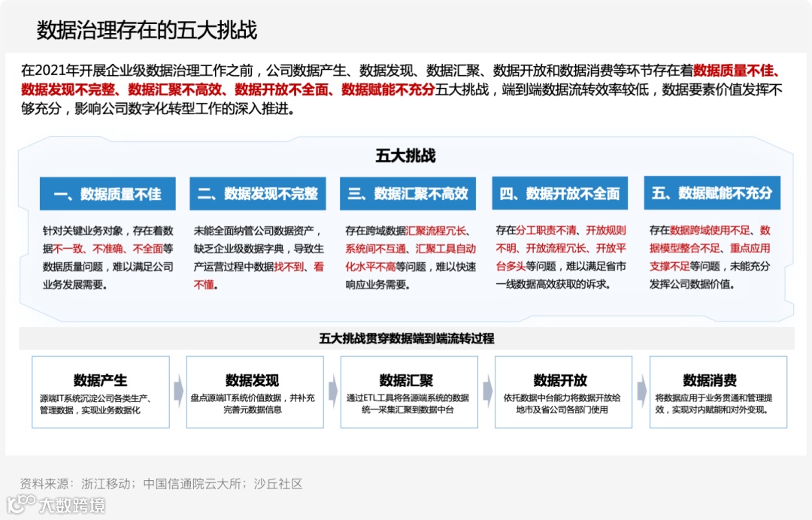Click the paragraph starting 存在跨域数据汇聚流程冗长
Viewport: 812px width, 520px height.
411,258
